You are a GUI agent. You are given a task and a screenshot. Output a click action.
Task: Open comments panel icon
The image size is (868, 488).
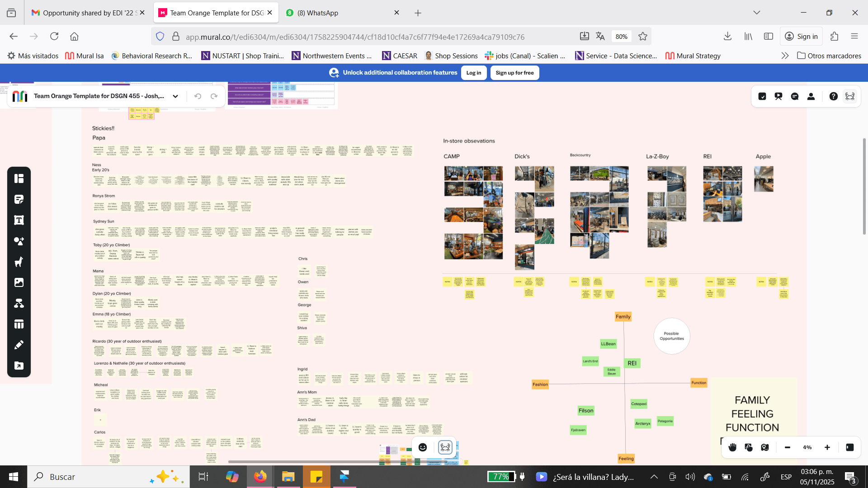pyautogui.click(x=794, y=96)
